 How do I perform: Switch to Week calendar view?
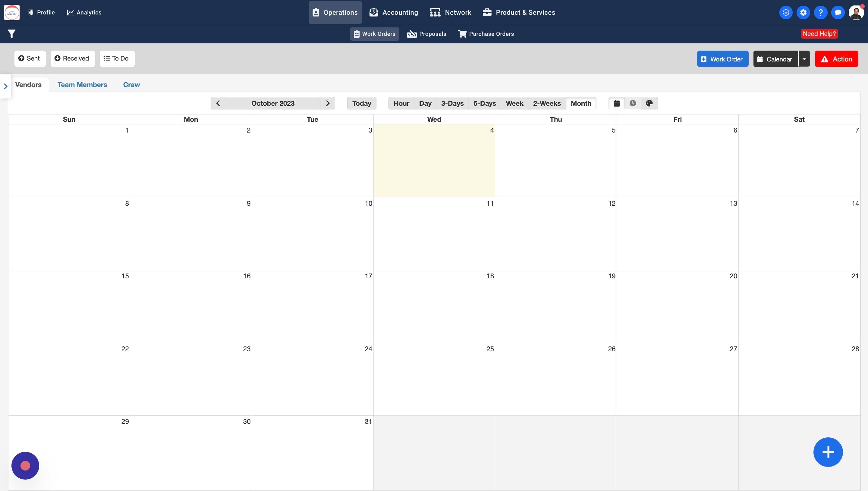pyautogui.click(x=514, y=103)
